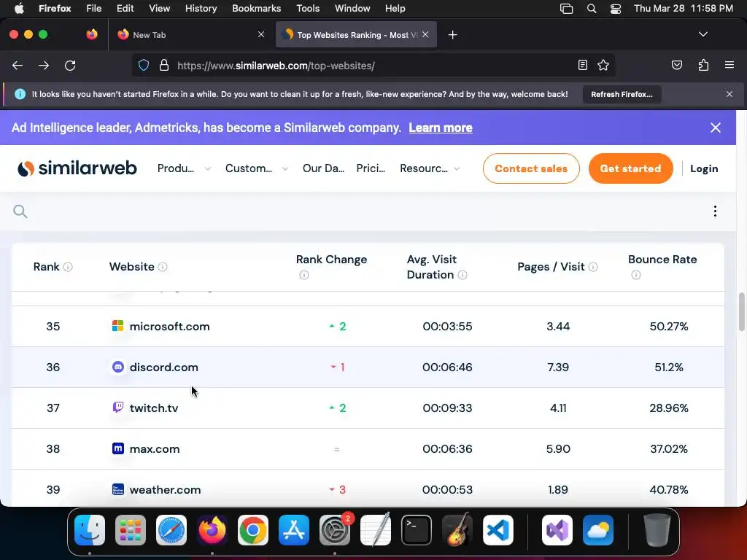The height and width of the screenshot is (560, 747).
Task: Open the View menu in the menu bar
Action: pos(159,9)
